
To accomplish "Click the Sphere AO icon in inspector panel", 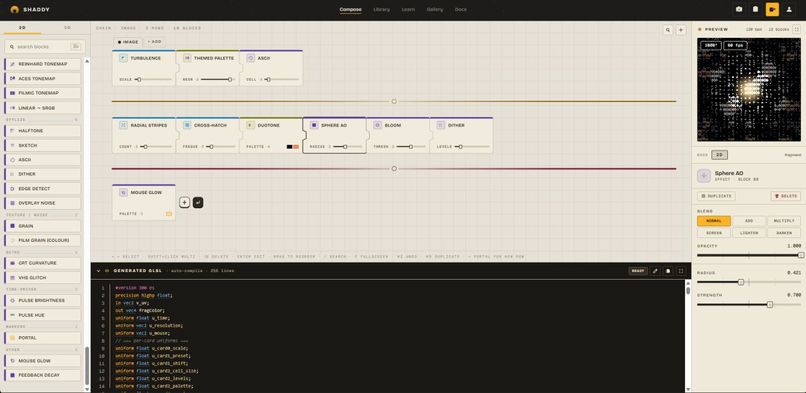I will point(704,176).
